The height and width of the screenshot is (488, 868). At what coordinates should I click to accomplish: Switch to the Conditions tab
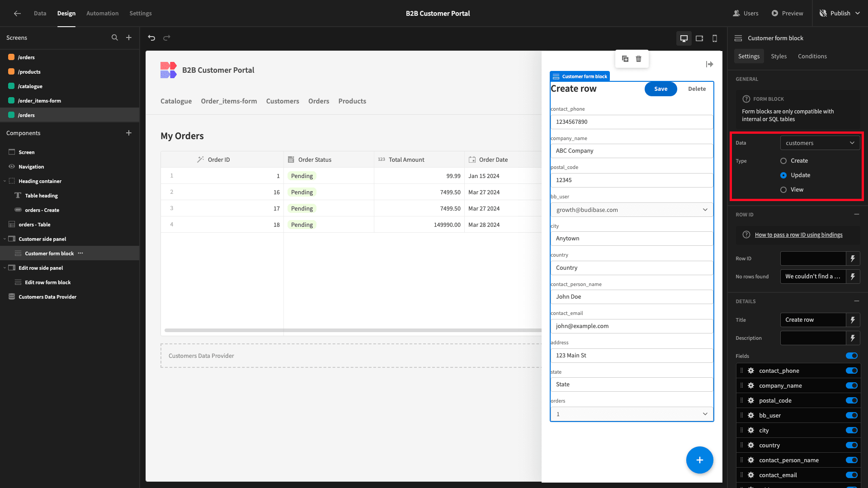[x=812, y=56]
